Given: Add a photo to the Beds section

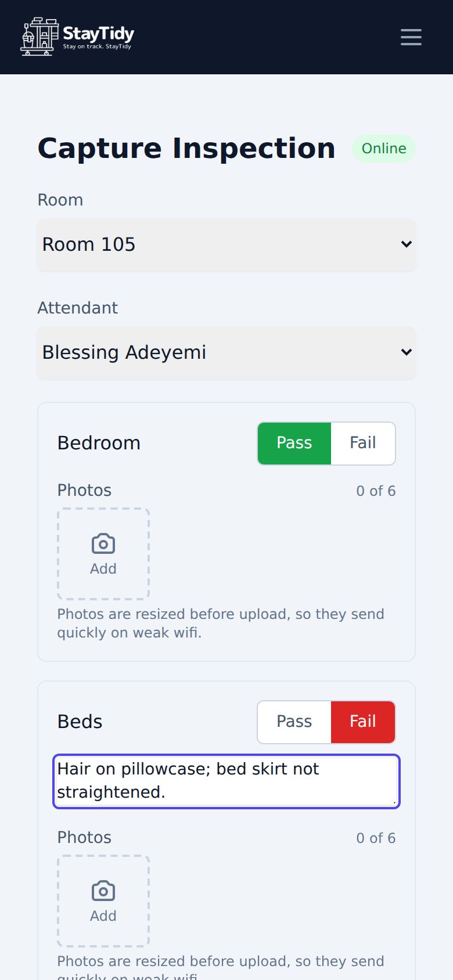Looking at the screenshot, I should [x=103, y=901].
